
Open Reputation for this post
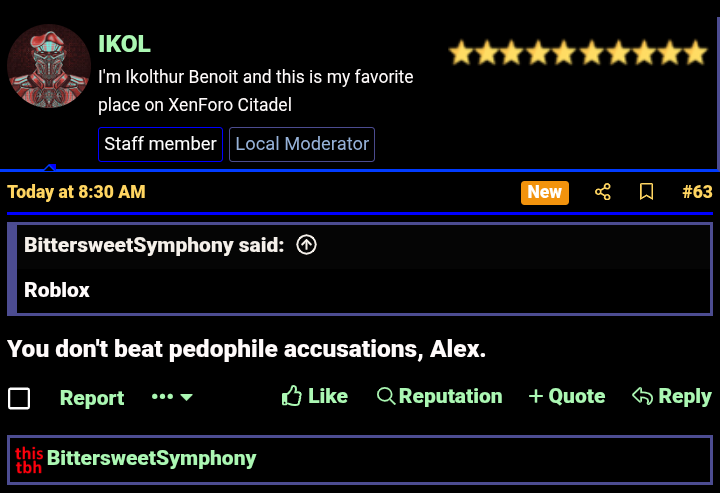coord(439,396)
